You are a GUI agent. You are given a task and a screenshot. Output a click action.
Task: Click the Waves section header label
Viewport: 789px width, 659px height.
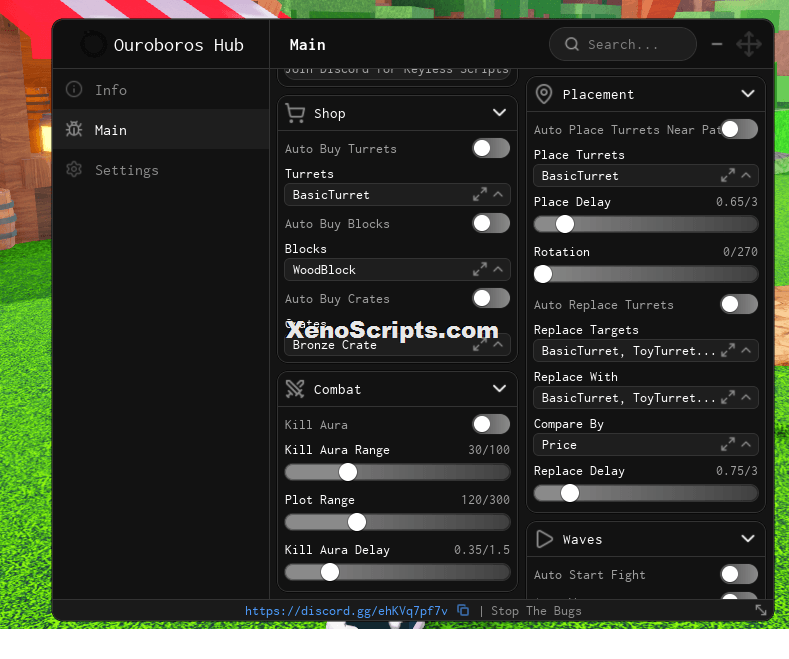582,539
